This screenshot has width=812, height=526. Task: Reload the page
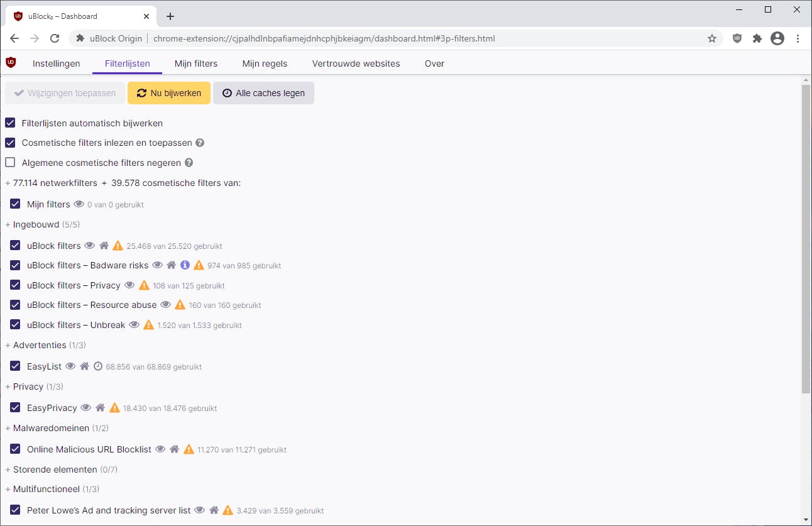click(x=55, y=38)
